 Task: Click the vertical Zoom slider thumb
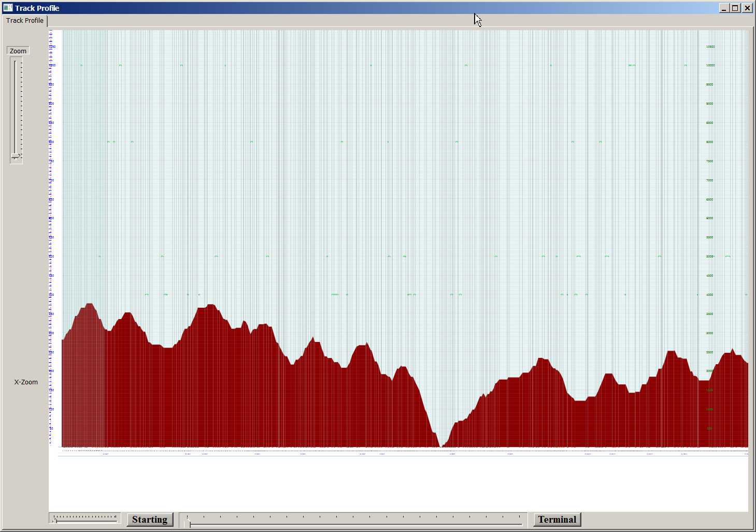(x=16, y=156)
